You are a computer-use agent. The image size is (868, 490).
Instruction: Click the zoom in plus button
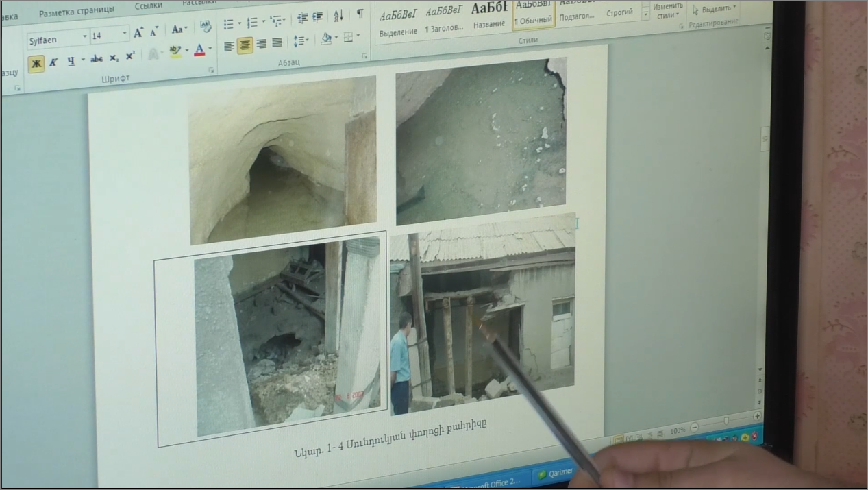coord(757,416)
